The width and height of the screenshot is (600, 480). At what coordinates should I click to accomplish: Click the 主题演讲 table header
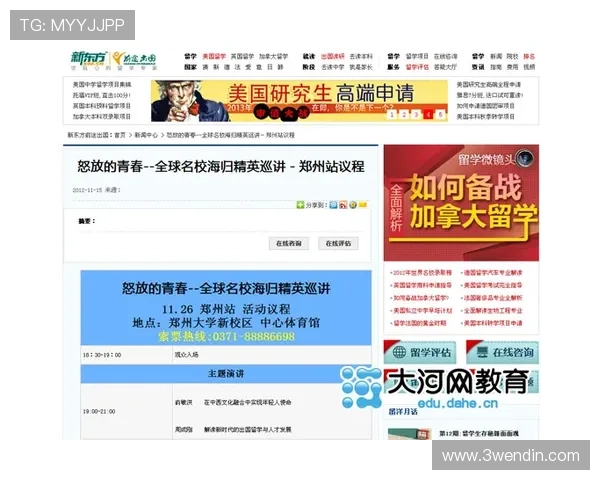click(226, 374)
